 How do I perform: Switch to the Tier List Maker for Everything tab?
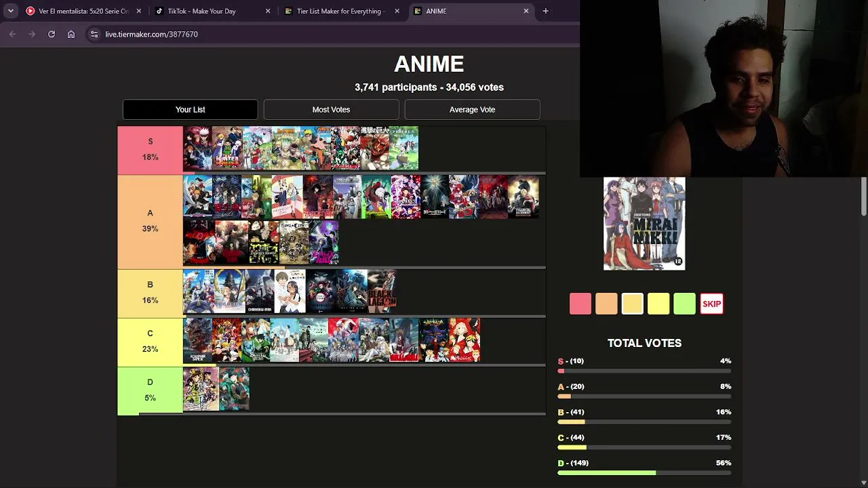coord(342,11)
